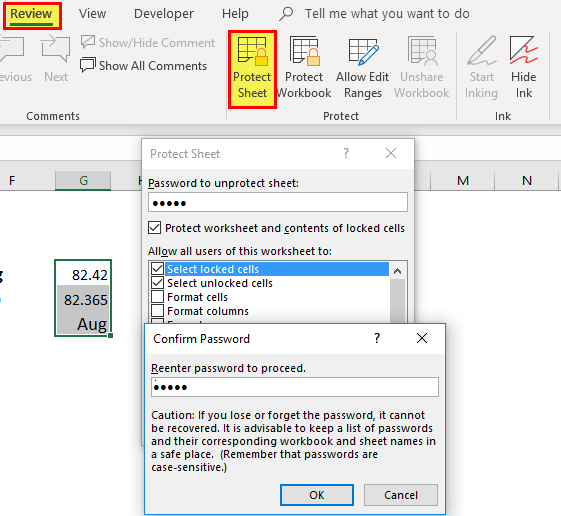The image size is (561, 516).
Task: Click the Tell me what you want search box
Action: tap(387, 14)
